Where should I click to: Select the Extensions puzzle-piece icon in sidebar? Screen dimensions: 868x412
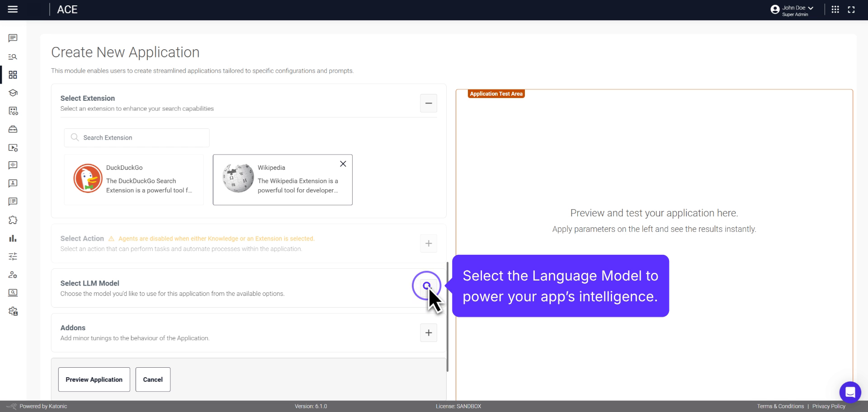[x=13, y=220]
